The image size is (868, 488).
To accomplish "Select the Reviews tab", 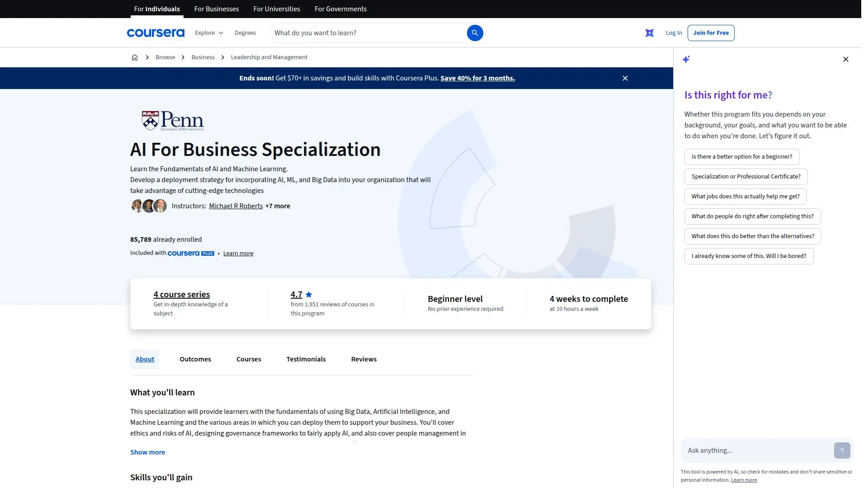I will (364, 359).
